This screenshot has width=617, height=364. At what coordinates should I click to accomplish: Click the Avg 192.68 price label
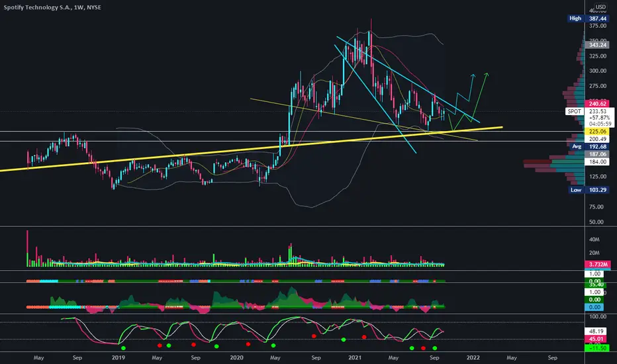[588, 146]
